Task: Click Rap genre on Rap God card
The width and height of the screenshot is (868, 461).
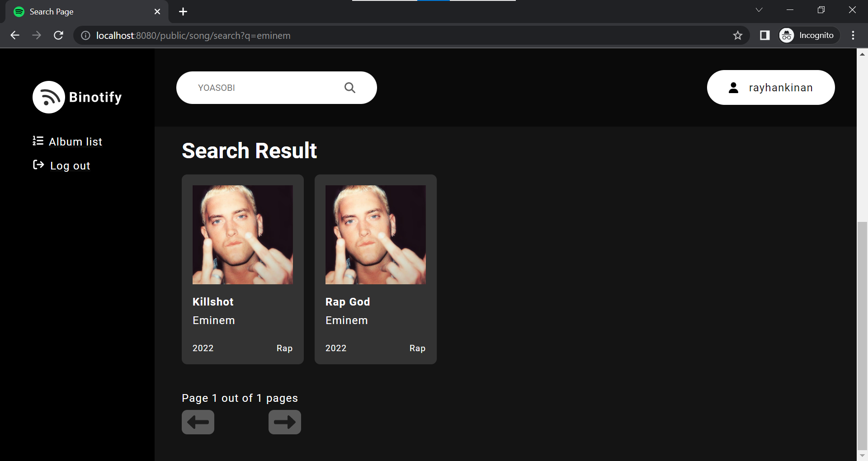Action: [417, 348]
